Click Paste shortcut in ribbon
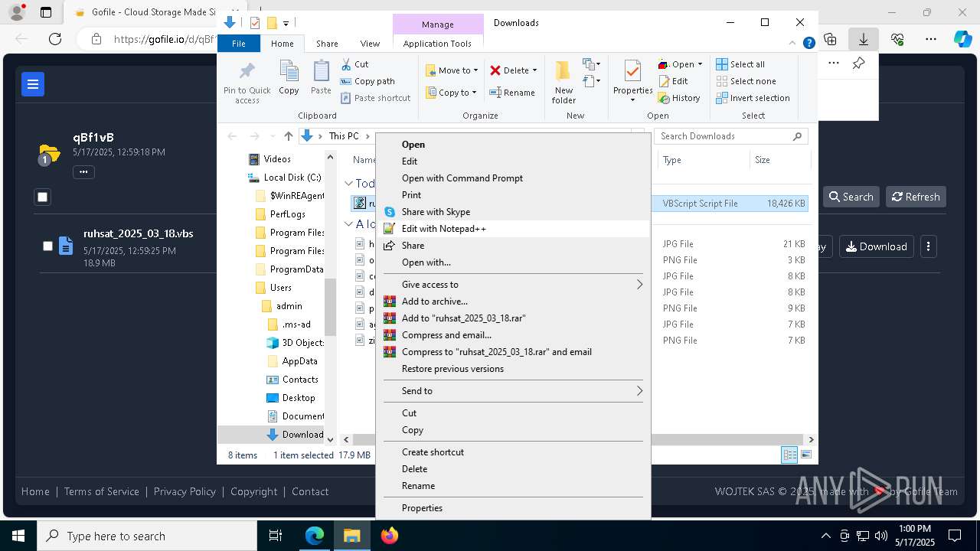 (x=375, y=98)
